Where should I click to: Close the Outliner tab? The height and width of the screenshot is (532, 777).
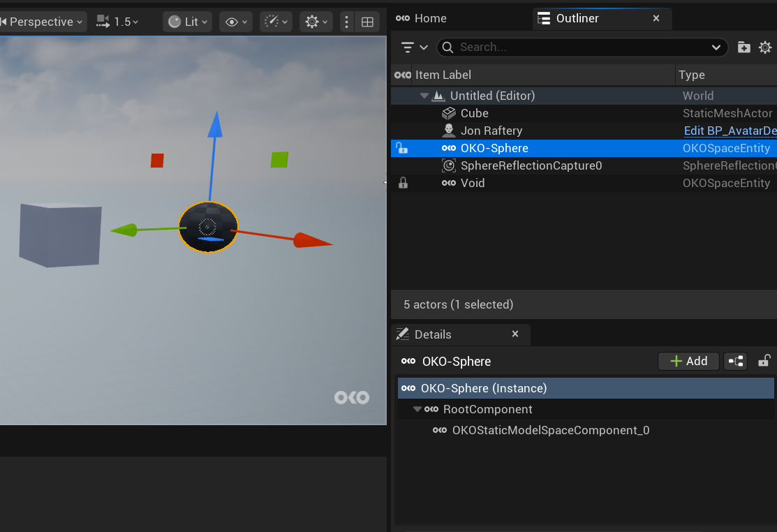(x=656, y=18)
